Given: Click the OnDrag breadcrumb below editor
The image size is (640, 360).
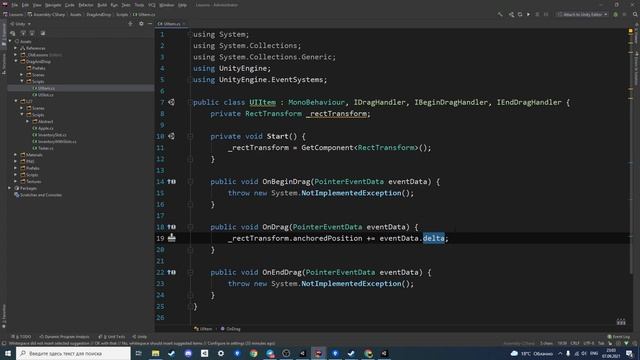Looking at the screenshot, I should click(231, 329).
